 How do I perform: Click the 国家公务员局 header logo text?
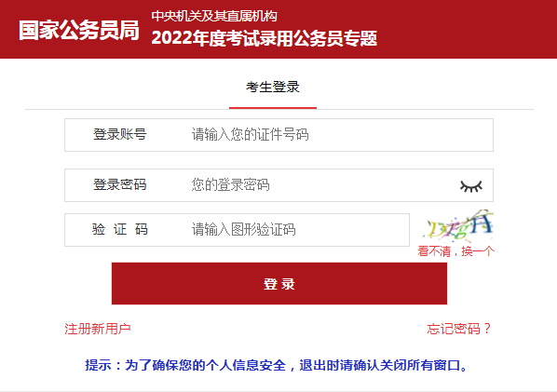pos(79,30)
